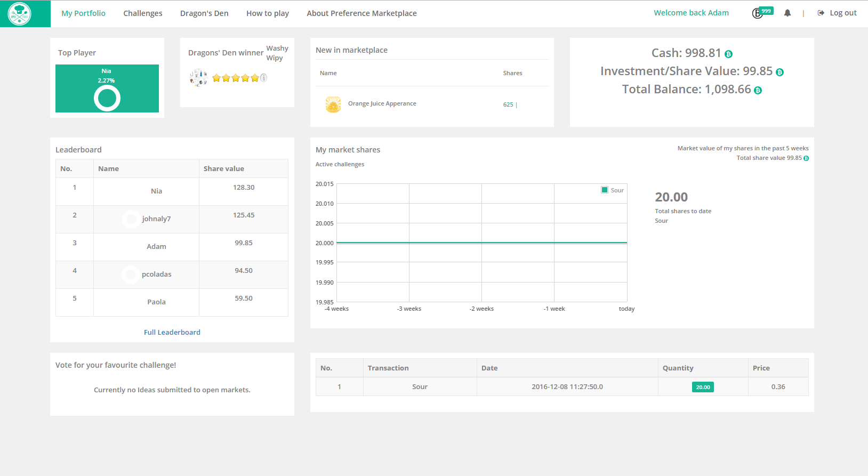Toggle the Sour series in chart legend

[x=612, y=190]
